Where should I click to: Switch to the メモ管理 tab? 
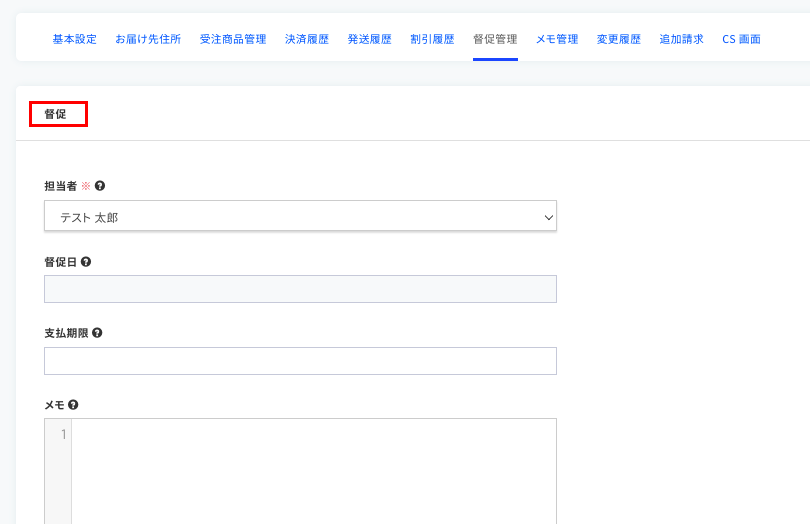557,39
